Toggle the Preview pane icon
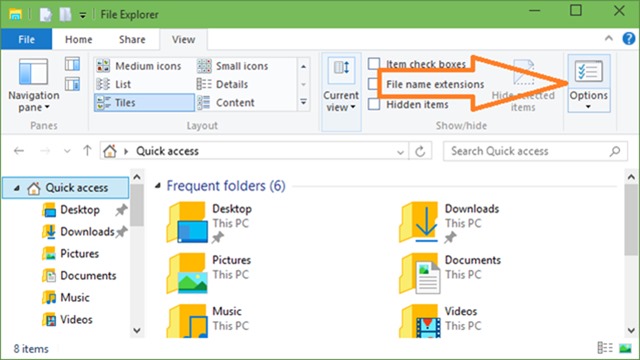 click(x=72, y=64)
